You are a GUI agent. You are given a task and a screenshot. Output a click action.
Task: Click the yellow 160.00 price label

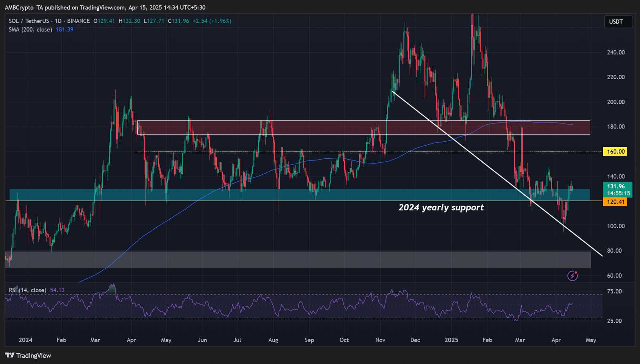tap(615, 152)
